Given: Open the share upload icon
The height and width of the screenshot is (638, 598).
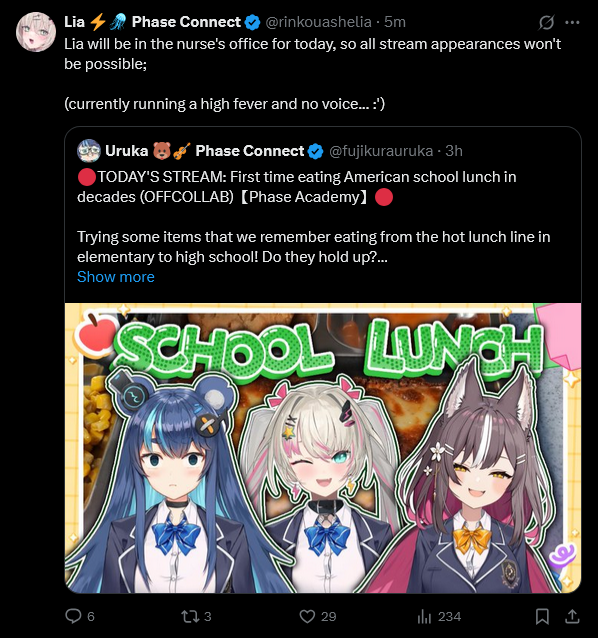Looking at the screenshot, I should pyautogui.click(x=572, y=616).
